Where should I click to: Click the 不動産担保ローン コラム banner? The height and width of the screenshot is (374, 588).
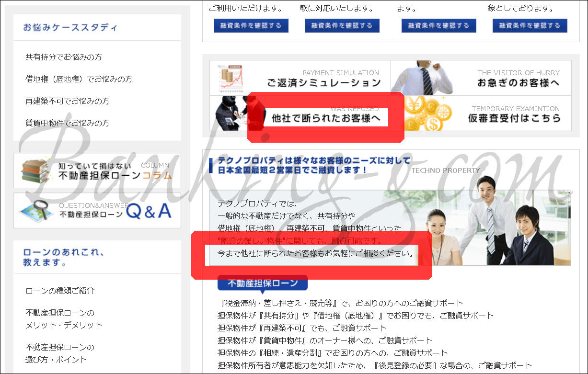pos(97,170)
